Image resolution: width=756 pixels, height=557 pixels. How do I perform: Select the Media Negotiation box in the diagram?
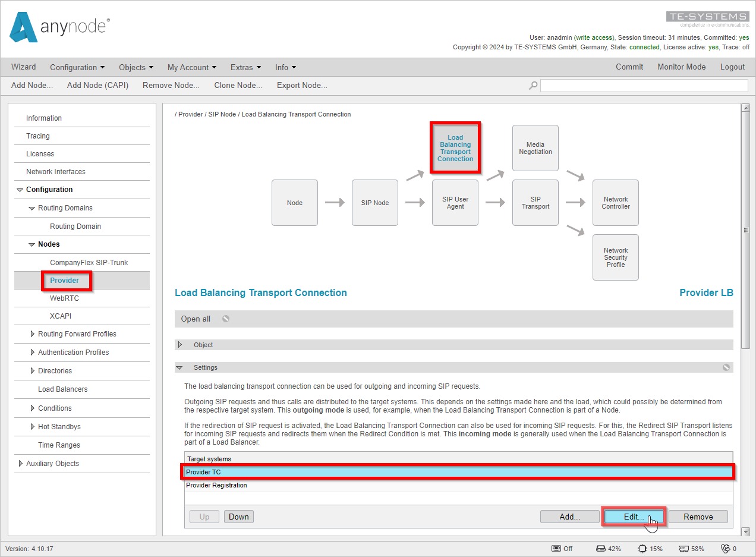tap(535, 147)
